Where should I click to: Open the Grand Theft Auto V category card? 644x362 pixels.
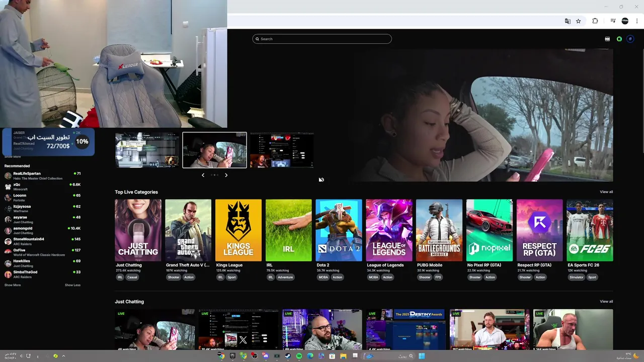(x=188, y=230)
